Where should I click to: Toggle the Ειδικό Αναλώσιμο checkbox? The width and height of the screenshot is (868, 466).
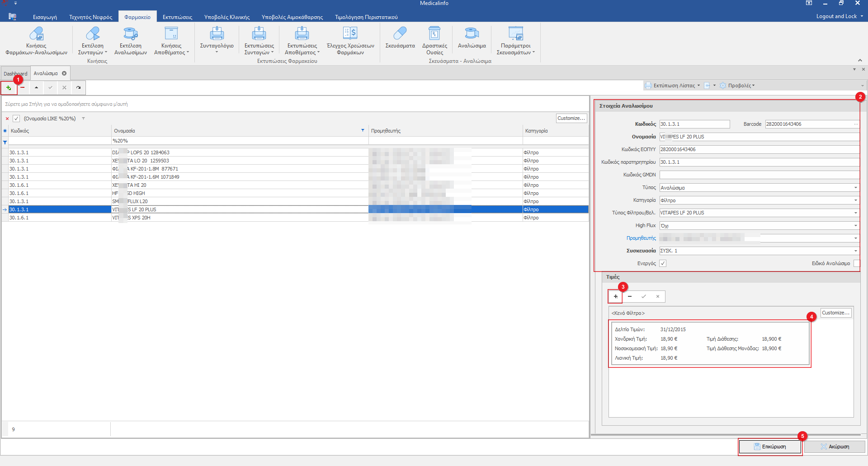tap(856, 263)
